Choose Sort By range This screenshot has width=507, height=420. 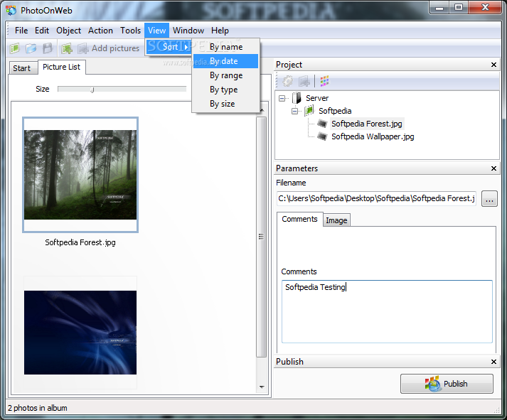click(225, 75)
